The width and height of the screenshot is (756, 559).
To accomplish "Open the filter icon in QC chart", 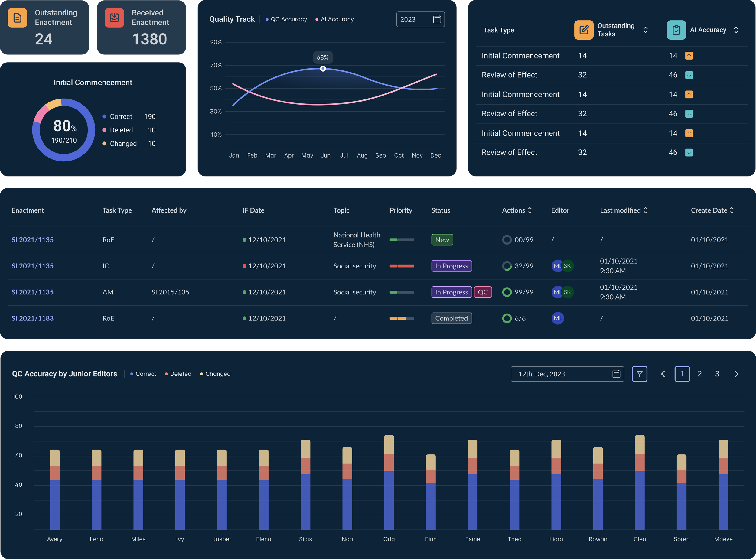I will 639,374.
